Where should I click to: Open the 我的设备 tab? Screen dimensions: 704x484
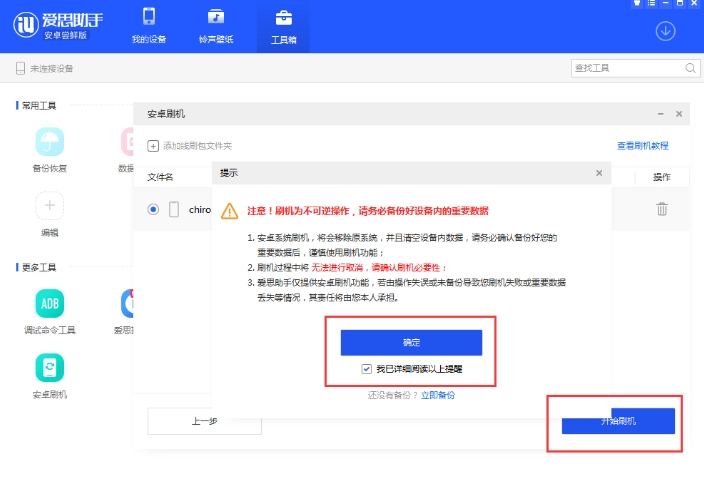pyautogui.click(x=149, y=26)
